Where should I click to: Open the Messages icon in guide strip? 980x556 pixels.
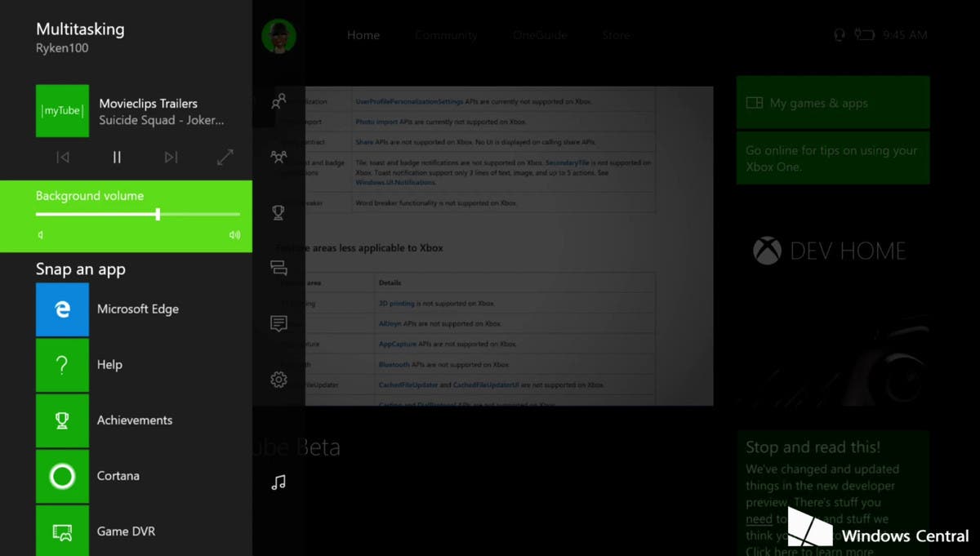tap(278, 268)
